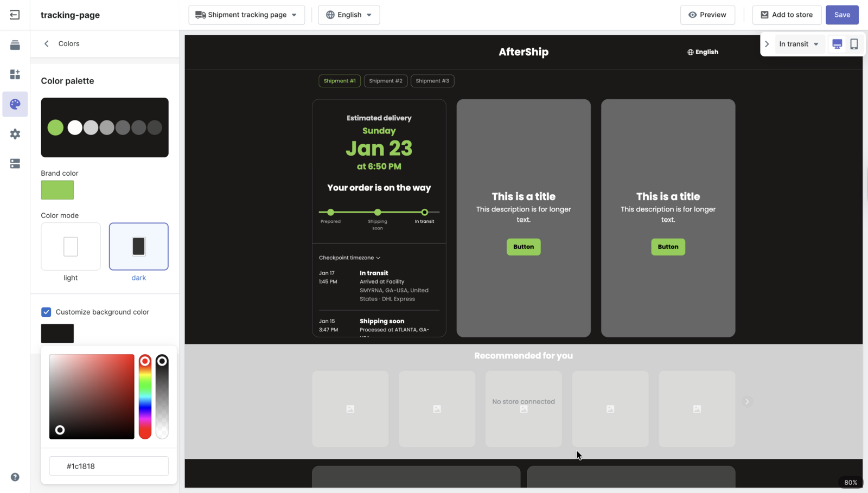
Task: Open the Brand color green swatch
Action: pos(58,190)
